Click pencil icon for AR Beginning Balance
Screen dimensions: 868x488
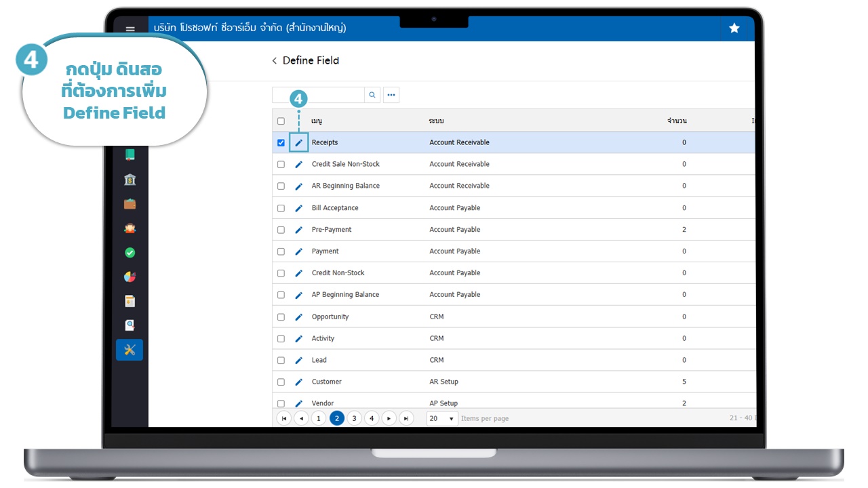click(298, 186)
